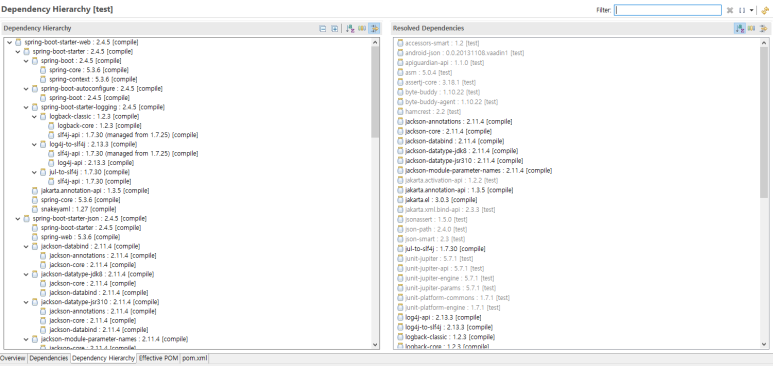Sort the Dependency Hierarchy tree alphabetically
Image resolution: width=773 pixels, height=366 pixels.
(x=350, y=29)
